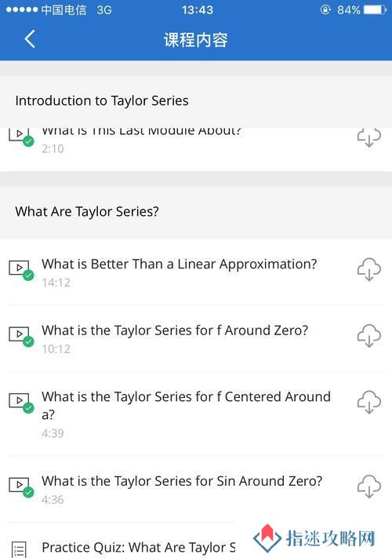Tap the 课程内容 page title
The image size is (392, 558).
click(x=196, y=39)
